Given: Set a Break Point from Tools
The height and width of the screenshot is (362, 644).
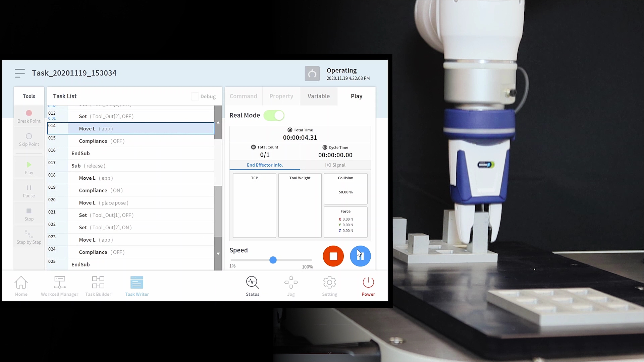Looking at the screenshot, I should click(x=29, y=116).
